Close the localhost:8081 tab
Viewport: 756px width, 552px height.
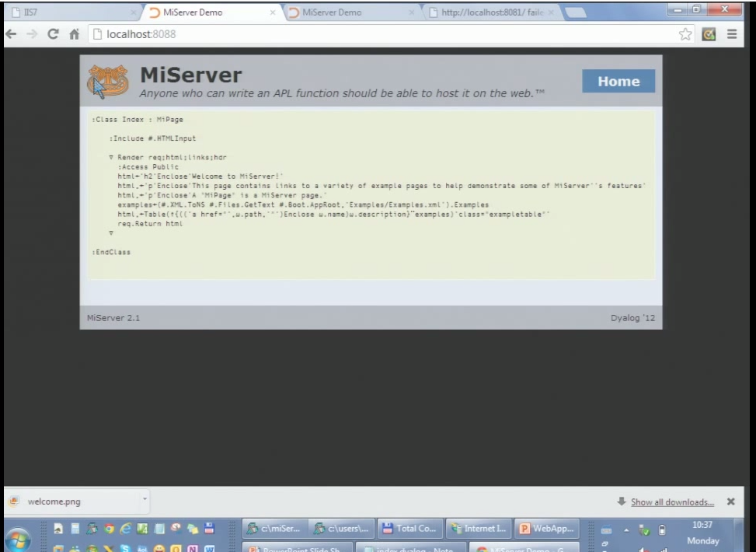click(x=551, y=12)
